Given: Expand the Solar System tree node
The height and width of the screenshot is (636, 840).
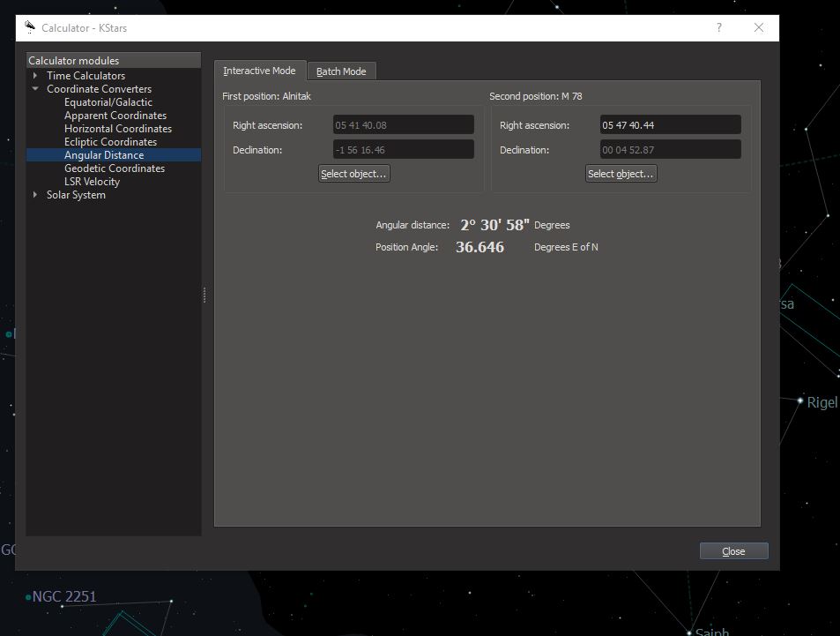Looking at the screenshot, I should (x=35, y=195).
